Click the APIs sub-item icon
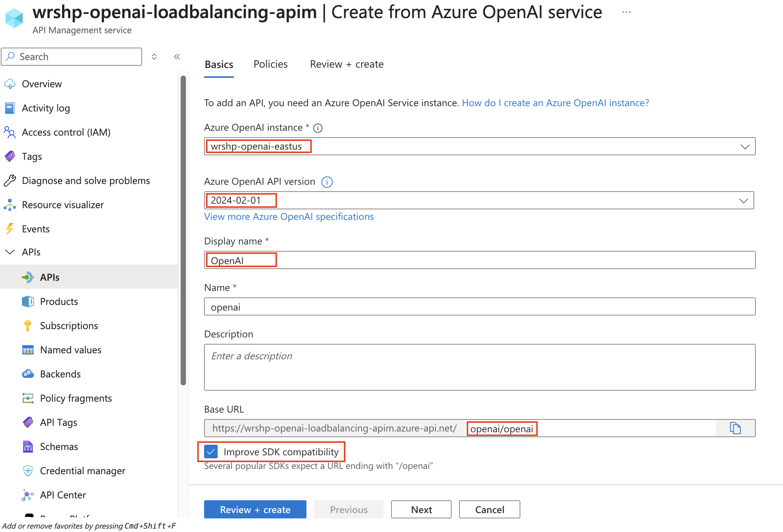This screenshot has height=532, width=783. point(28,277)
